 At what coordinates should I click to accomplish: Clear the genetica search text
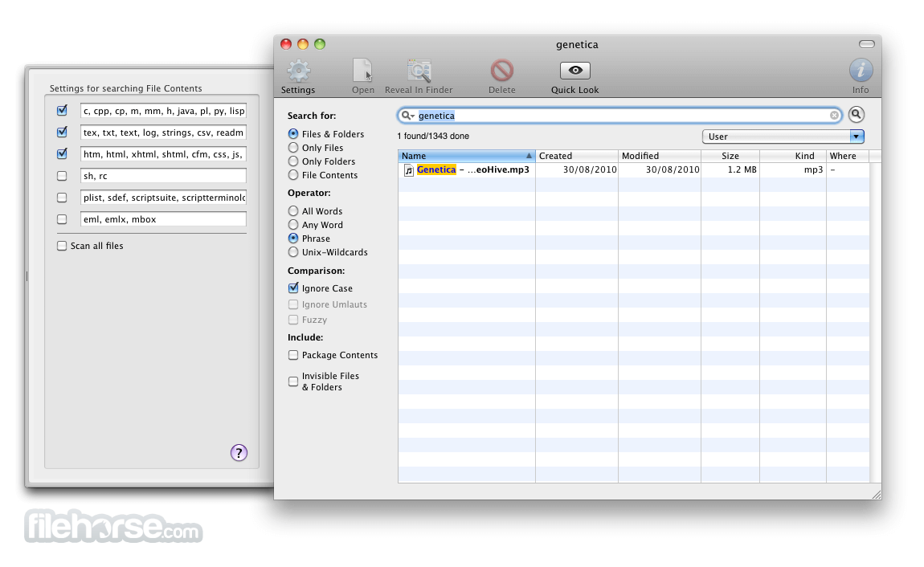tap(835, 116)
